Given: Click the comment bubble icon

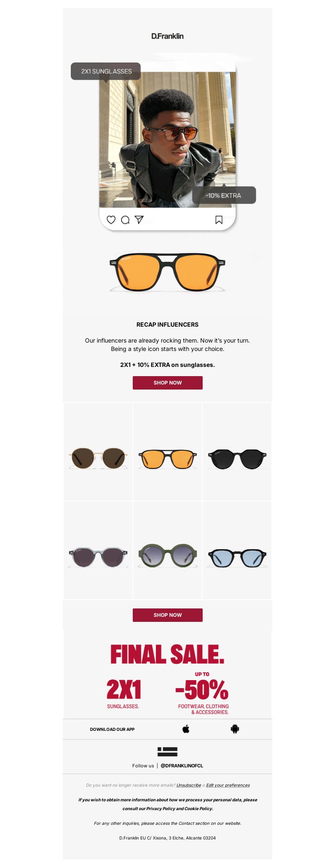Looking at the screenshot, I should pyautogui.click(x=125, y=220).
